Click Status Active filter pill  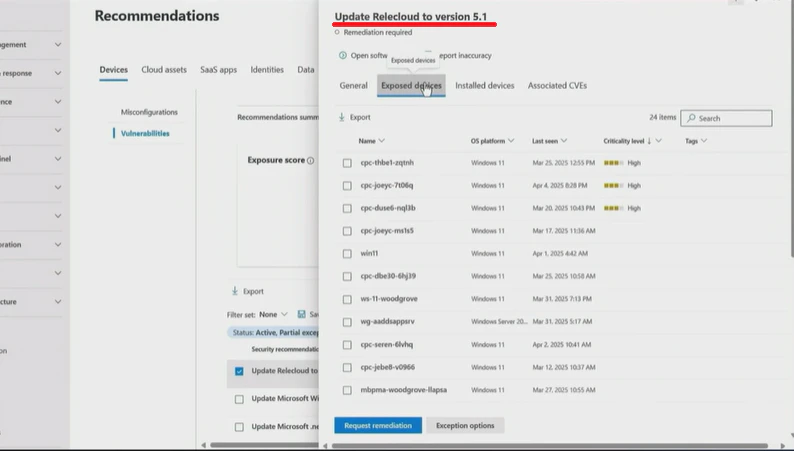point(273,333)
